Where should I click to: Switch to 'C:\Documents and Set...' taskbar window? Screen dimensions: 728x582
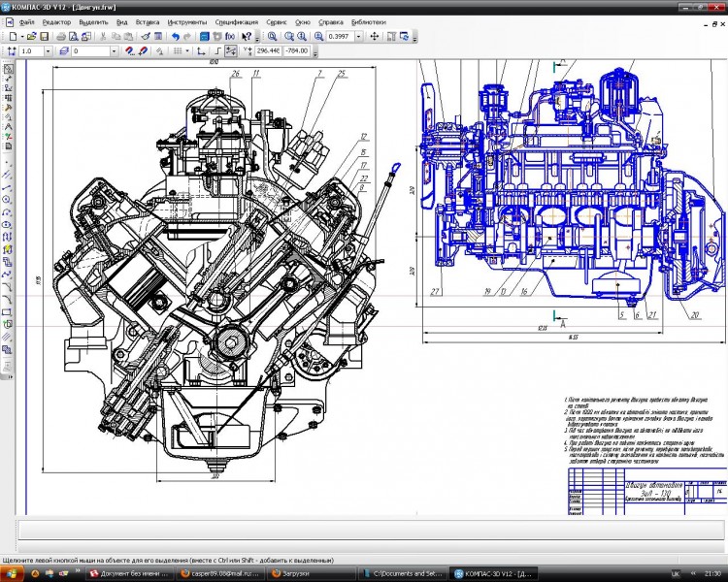[x=403, y=573]
